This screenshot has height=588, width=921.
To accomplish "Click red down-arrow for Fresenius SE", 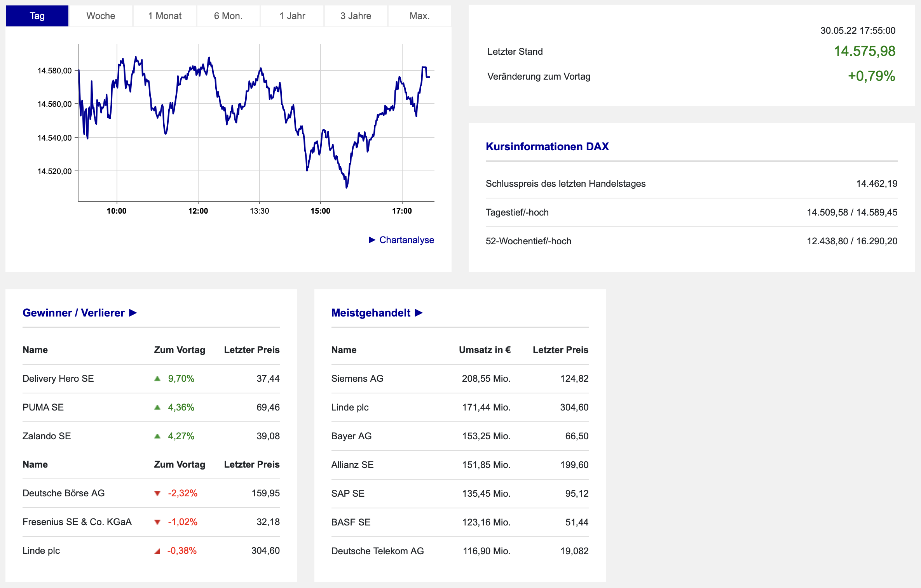I will pos(157,522).
